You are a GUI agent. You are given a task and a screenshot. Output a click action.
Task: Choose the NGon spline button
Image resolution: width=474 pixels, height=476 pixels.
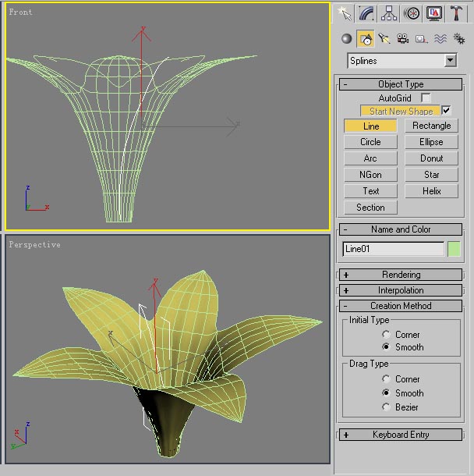(x=370, y=175)
